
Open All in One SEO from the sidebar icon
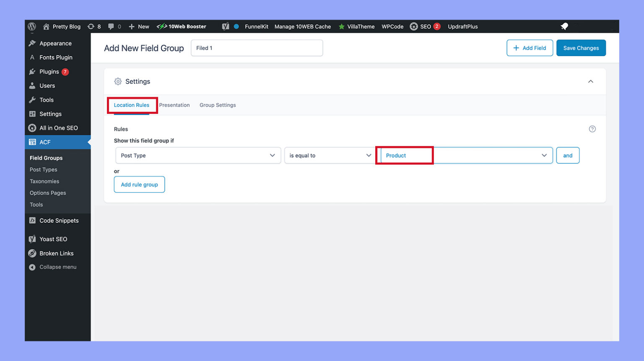click(32, 128)
